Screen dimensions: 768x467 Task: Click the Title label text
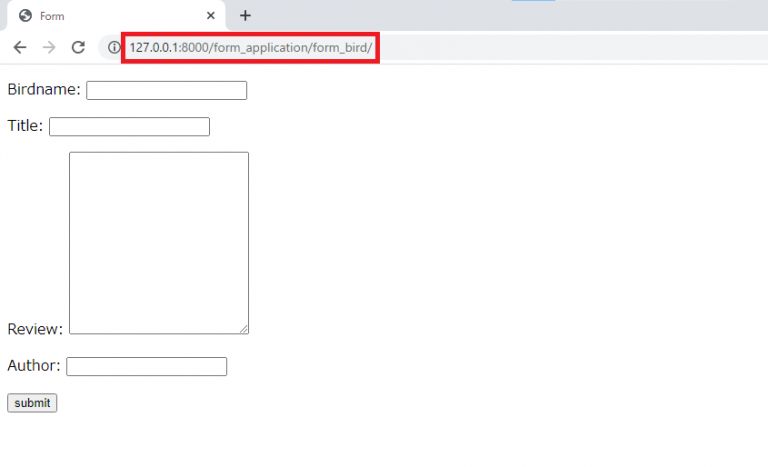point(25,126)
